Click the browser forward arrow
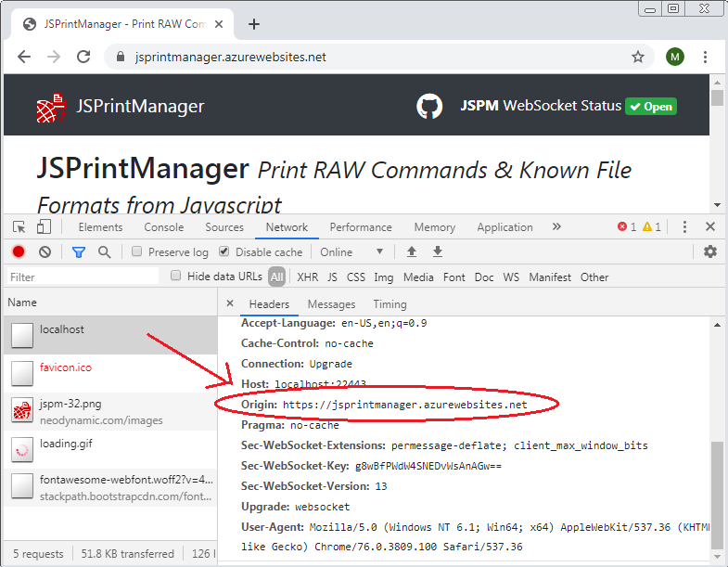Image resolution: width=728 pixels, height=567 pixels. (x=54, y=57)
